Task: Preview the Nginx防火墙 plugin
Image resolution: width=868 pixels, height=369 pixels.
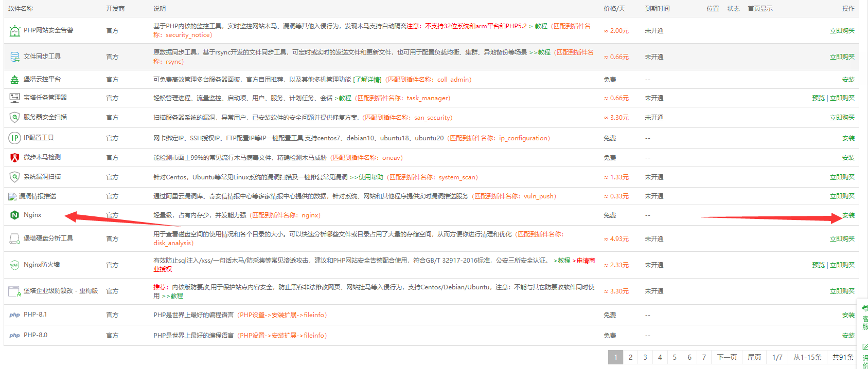Action: coord(818,265)
